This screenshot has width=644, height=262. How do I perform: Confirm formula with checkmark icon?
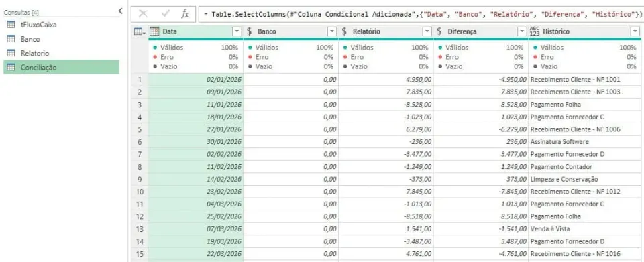(x=166, y=13)
